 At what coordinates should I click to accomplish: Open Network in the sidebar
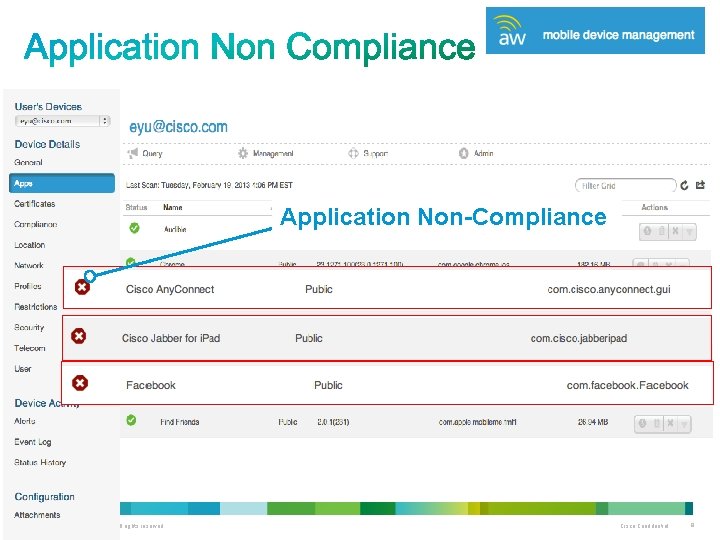point(28,265)
